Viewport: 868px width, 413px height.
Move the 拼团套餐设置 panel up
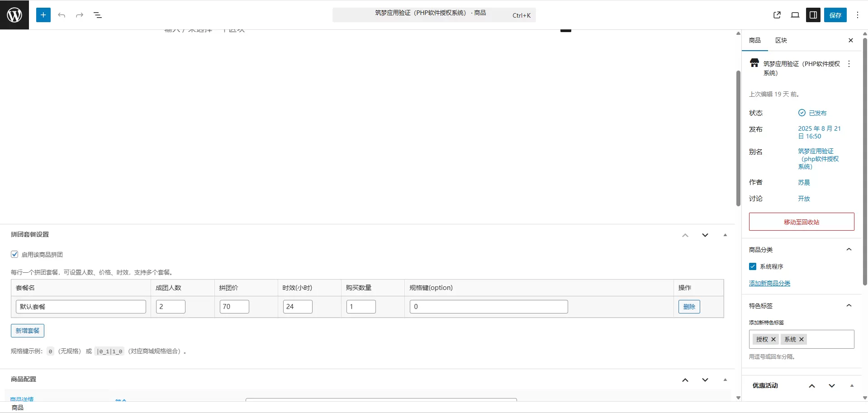click(x=685, y=235)
